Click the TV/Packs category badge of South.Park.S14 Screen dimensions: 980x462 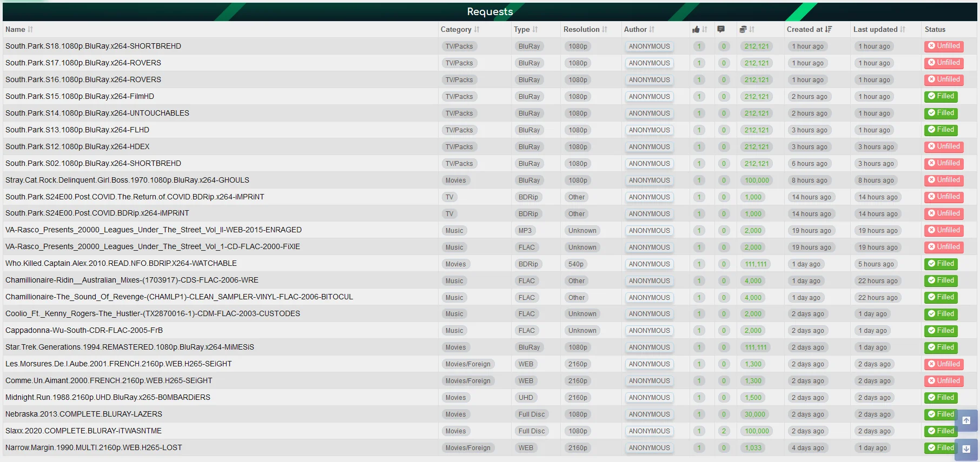[x=459, y=113]
